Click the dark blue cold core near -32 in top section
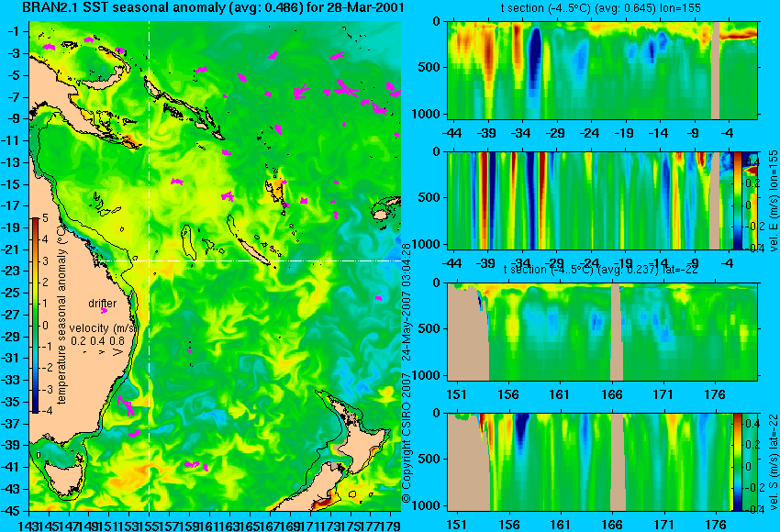The image size is (780, 532). pos(534,60)
